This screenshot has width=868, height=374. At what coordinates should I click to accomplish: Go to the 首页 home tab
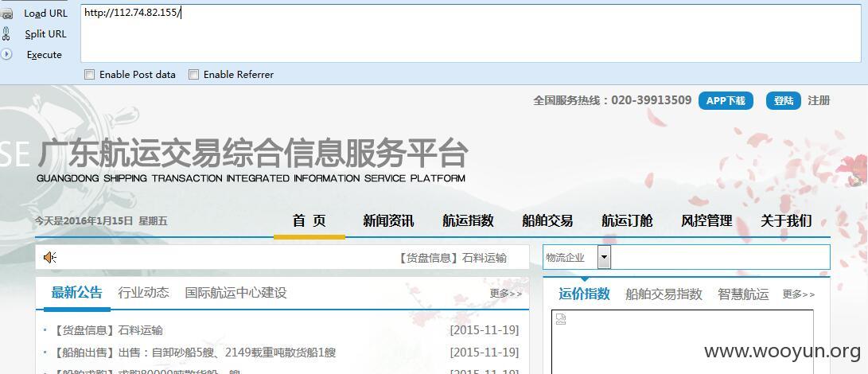(309, 220)
